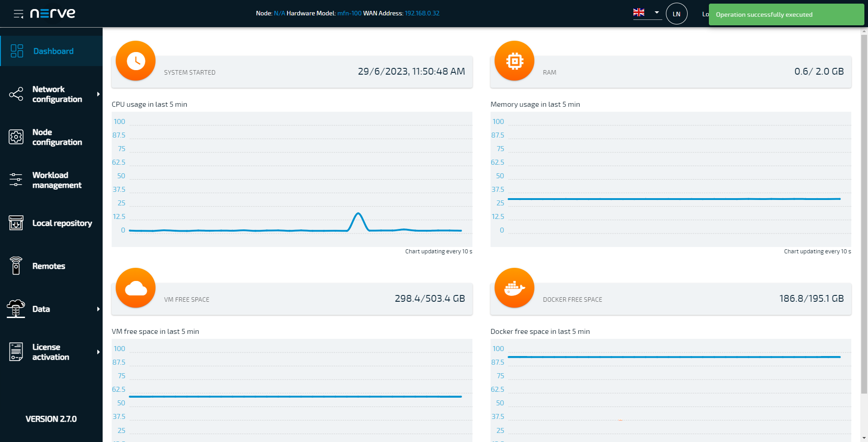Click the WAN address 192.168.0.32 link
Viewport: 868px width, 442px height.
click(x=422, y=13)
